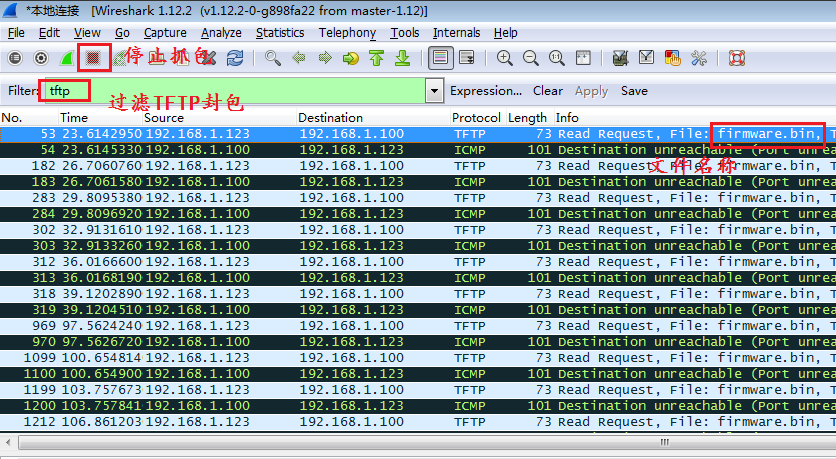Viewport: 836px width, 459px height.
Task: Clear the display filter
Action: coord(548,91)
